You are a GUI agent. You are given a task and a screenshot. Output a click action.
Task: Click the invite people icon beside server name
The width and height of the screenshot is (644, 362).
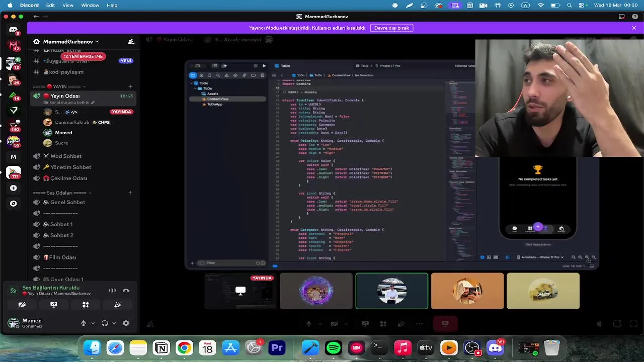(131, 42)
